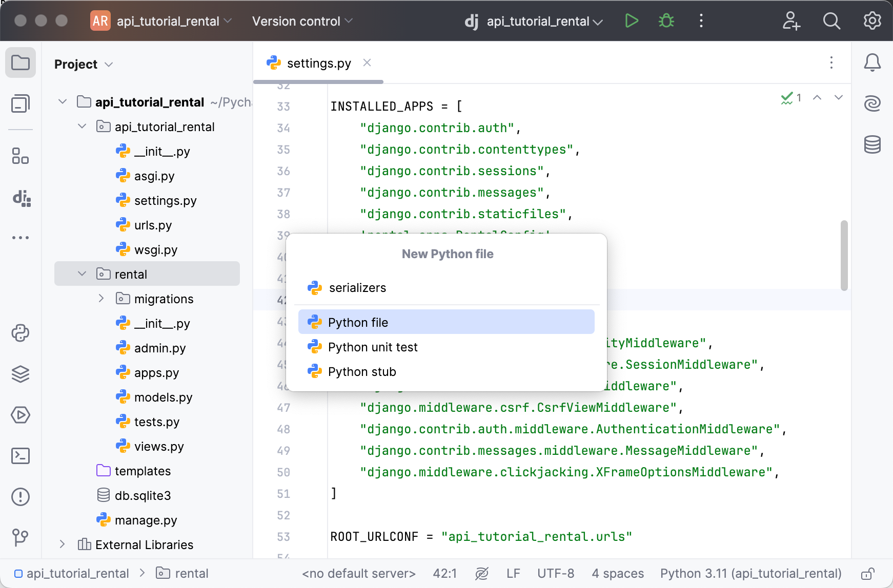Image resolution: width=893 pixels, height=588 pixels.
Task: Open the Terminal tool window
Action: 21,455
